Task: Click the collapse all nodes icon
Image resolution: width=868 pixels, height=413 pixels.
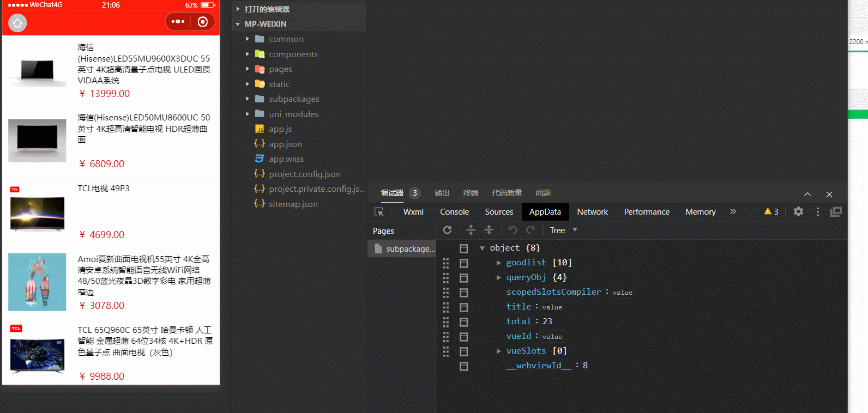Action: [489, 230]
